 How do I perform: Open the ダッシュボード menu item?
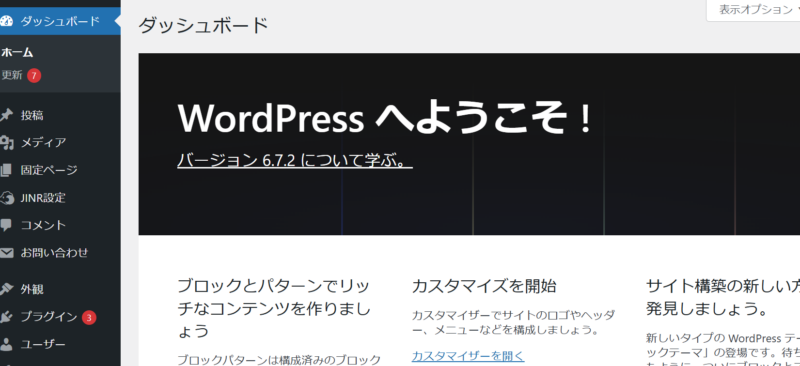60,21
